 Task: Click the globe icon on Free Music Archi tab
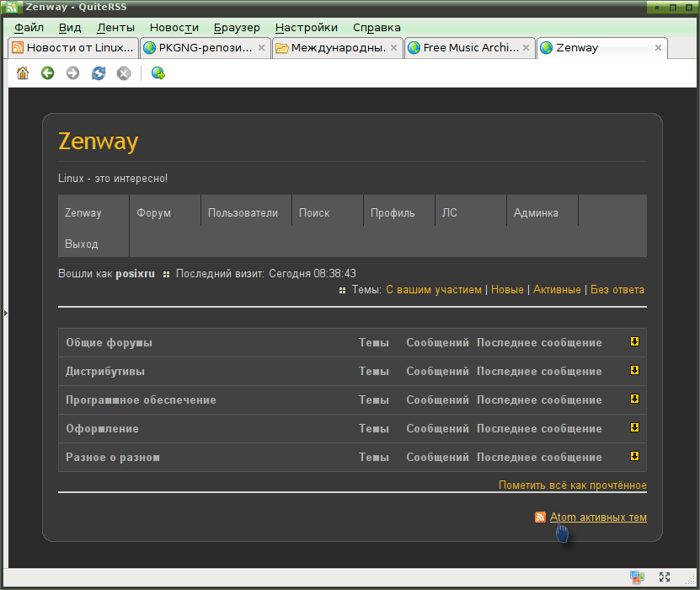414,48
